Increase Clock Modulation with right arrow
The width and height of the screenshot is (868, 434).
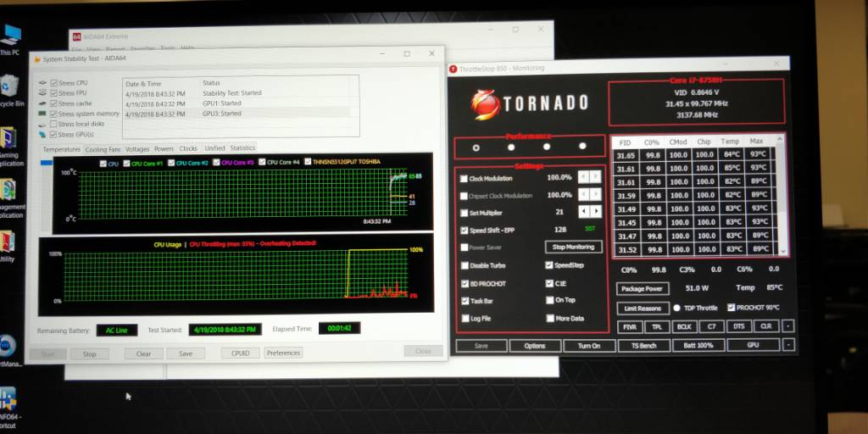[x=596, y=177]
